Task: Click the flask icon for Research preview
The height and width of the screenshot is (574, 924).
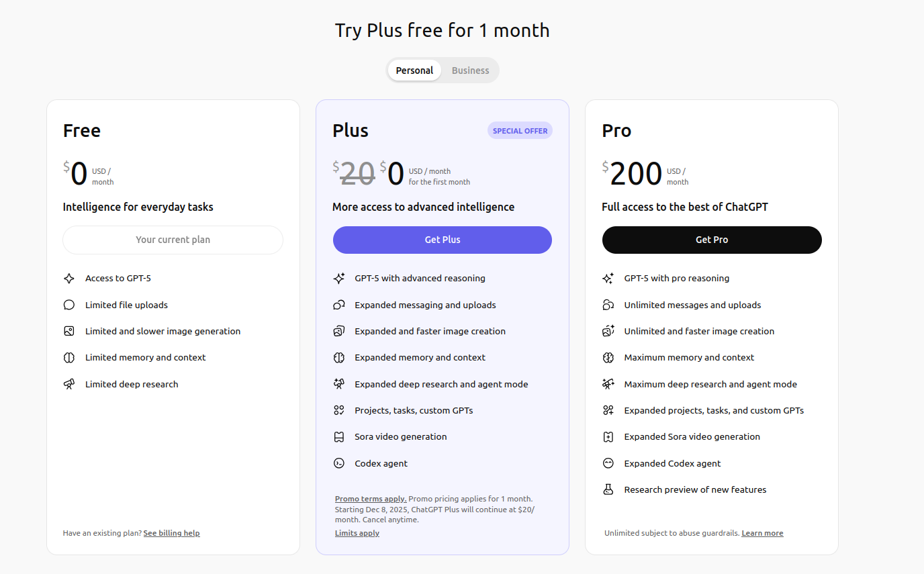Action: pos(608,490)
